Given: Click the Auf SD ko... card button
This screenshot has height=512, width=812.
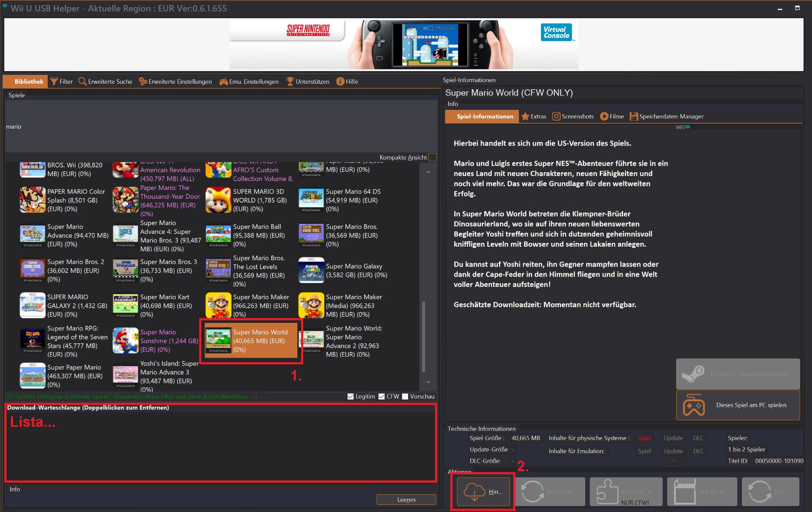Looking at the screenshot, I should click(702, 492).
